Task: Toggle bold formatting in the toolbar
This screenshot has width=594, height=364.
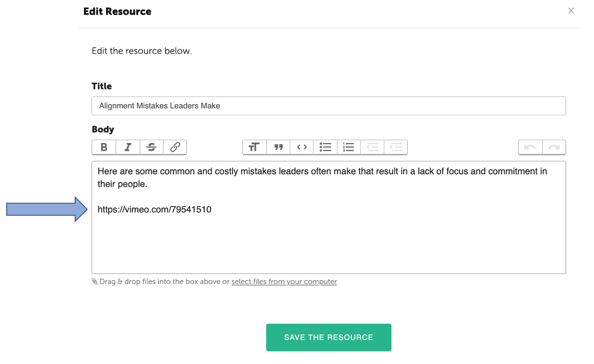Action: [x=104, y=147]
